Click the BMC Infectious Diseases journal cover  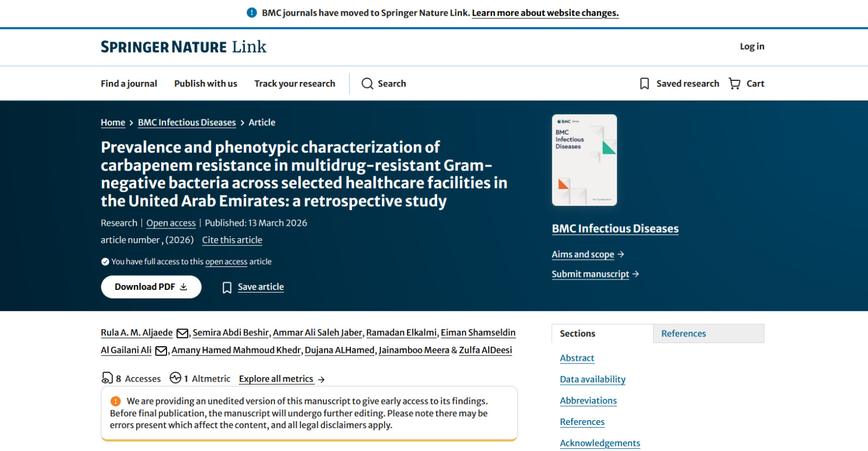pyautogui.click(x=584, y=160)
